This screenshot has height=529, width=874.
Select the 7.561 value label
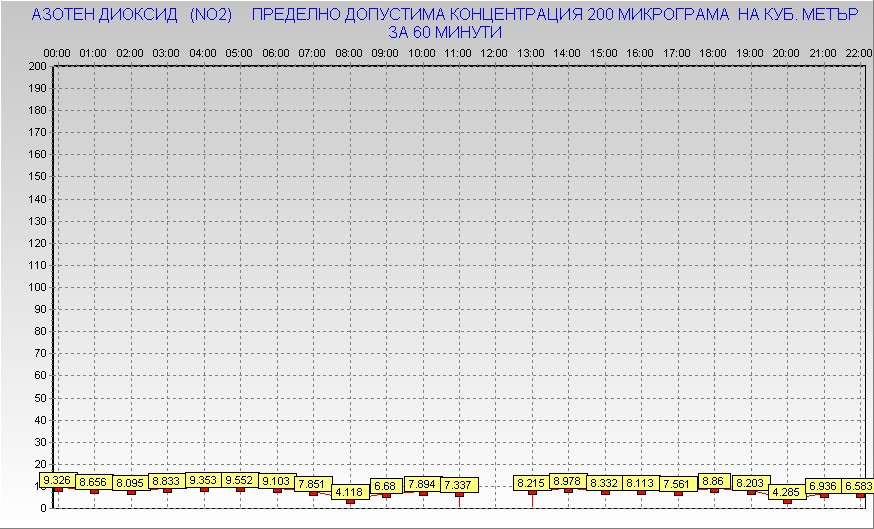[677, 484]
